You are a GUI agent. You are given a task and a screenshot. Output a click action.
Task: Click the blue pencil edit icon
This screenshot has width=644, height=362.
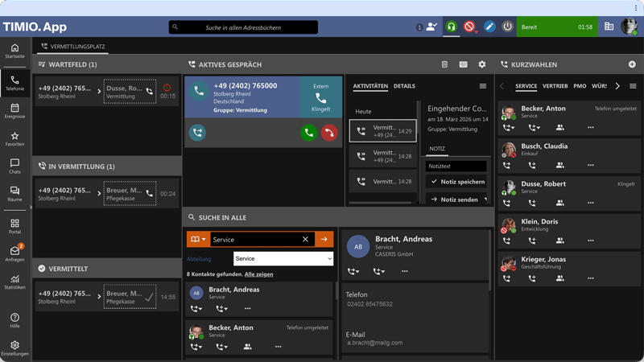pyautogui.click(x=489, y=27)
